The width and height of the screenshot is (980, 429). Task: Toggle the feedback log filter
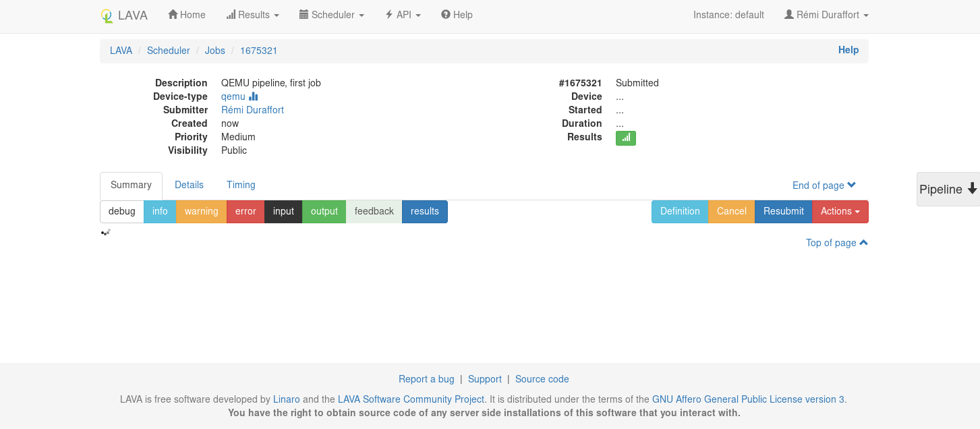[374, 211]
